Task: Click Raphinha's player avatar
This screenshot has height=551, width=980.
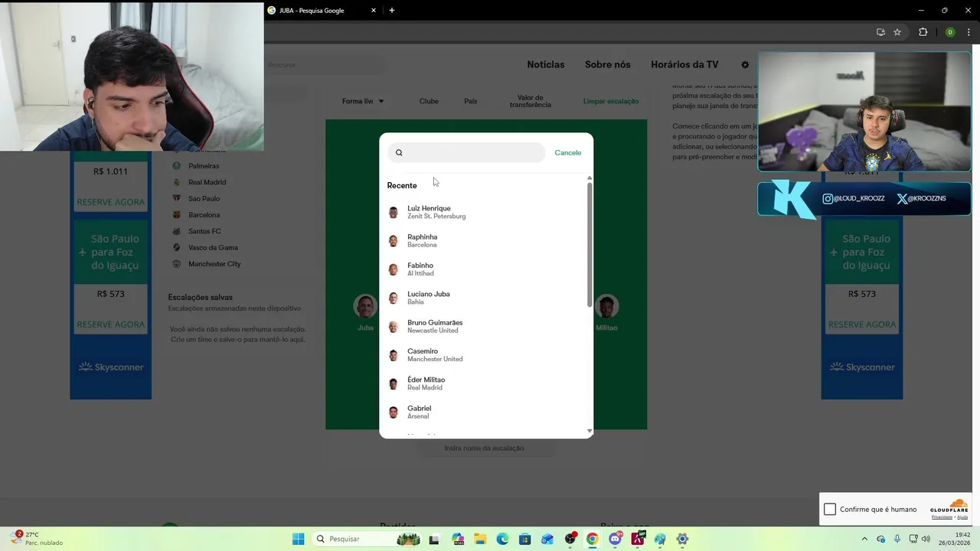Action: 394,241
